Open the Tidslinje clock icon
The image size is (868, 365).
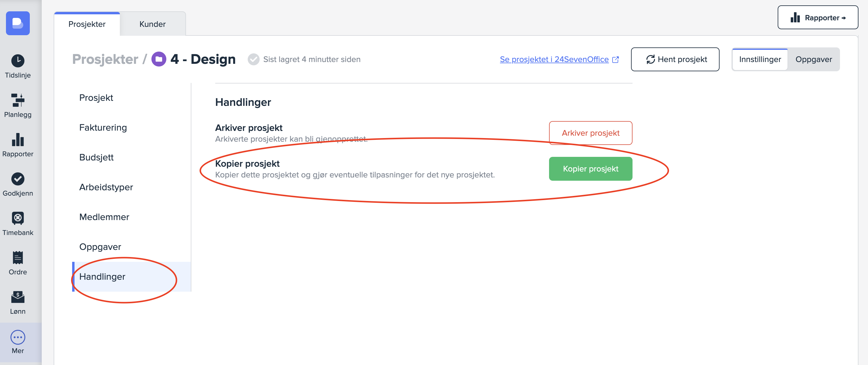coord(18,61)
